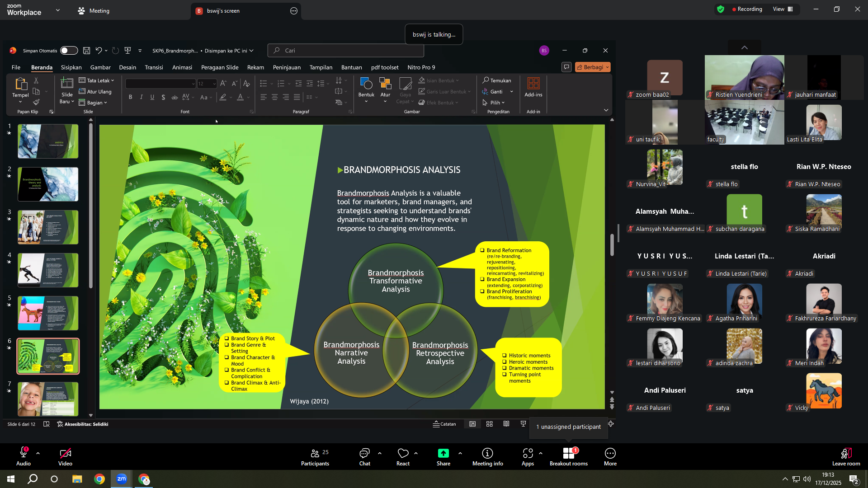Toggle the Video camera on
Screen dimensions: 868x488
point(65,453)
